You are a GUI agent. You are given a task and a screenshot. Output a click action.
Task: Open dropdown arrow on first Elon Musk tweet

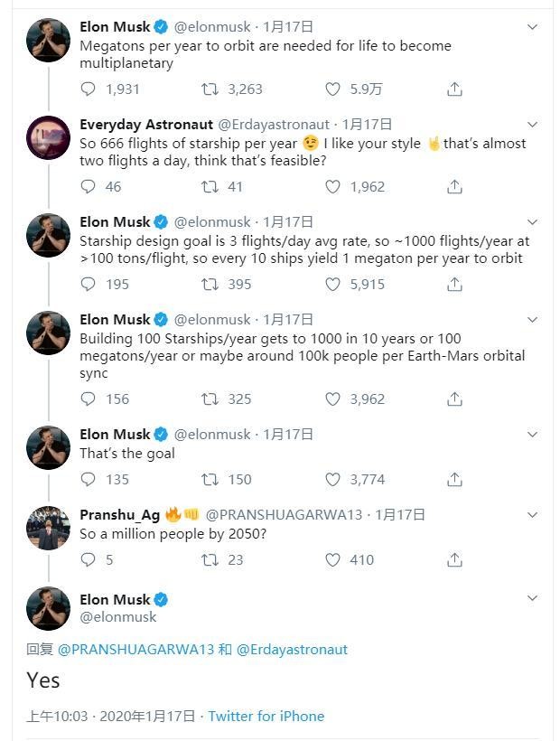click(532, 27)
